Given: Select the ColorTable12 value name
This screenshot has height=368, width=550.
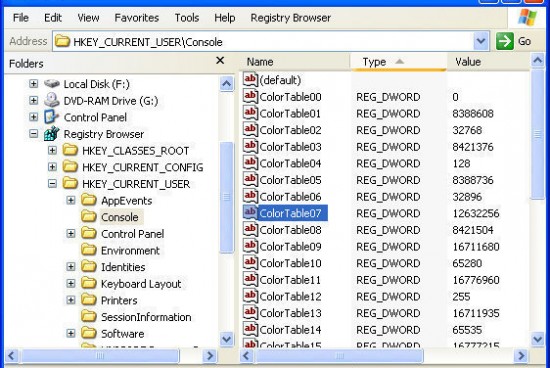Looking at the screenshot, I should pyautogui.click(x=290, y=296).
